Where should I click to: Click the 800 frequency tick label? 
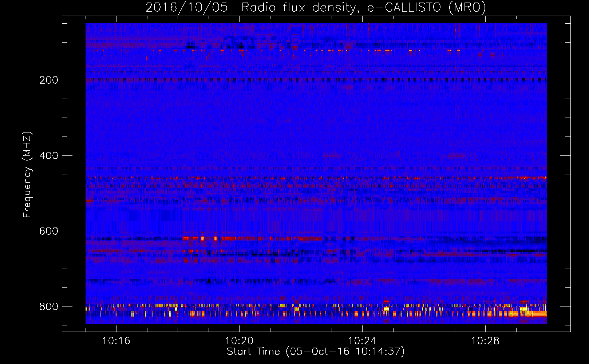pos(49,306)
